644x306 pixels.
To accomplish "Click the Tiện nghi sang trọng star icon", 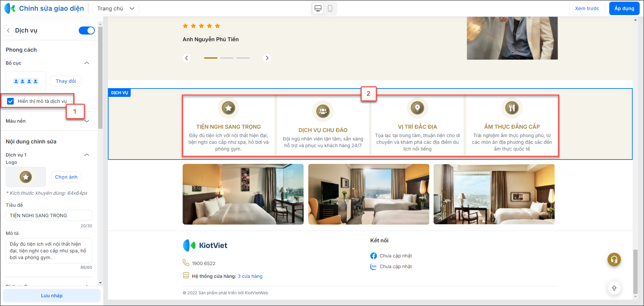I will click(x=229, y=108).
